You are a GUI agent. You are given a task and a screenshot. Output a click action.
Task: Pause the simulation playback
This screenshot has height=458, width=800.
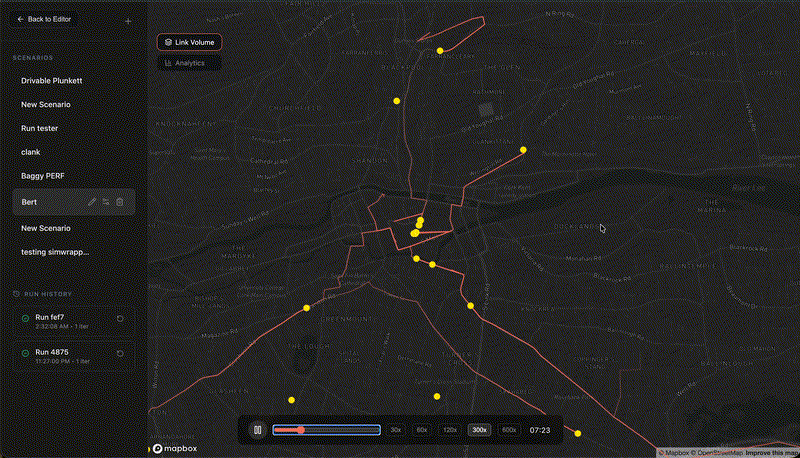258,430
